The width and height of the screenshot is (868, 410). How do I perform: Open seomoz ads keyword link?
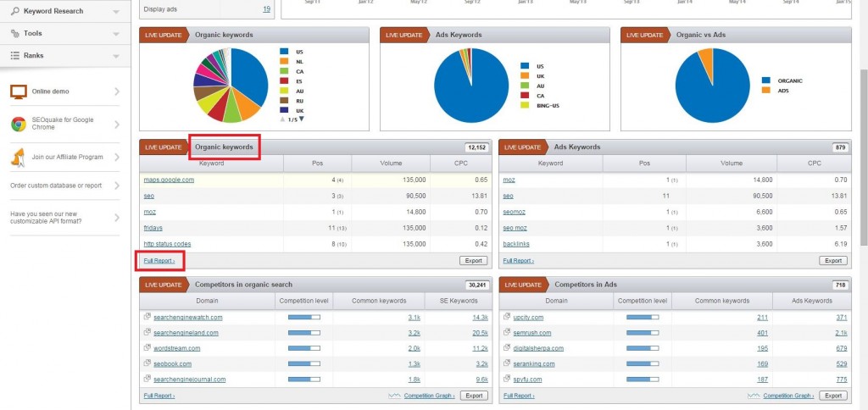point(515,212)
